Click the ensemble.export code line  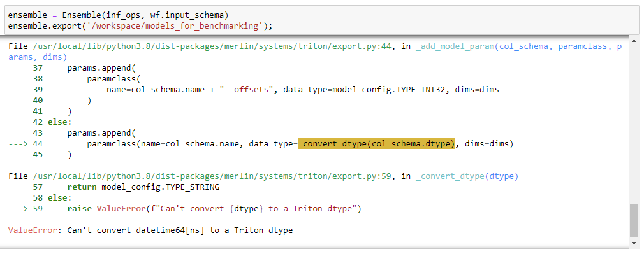pyautogui.click(x=140, y=26)
